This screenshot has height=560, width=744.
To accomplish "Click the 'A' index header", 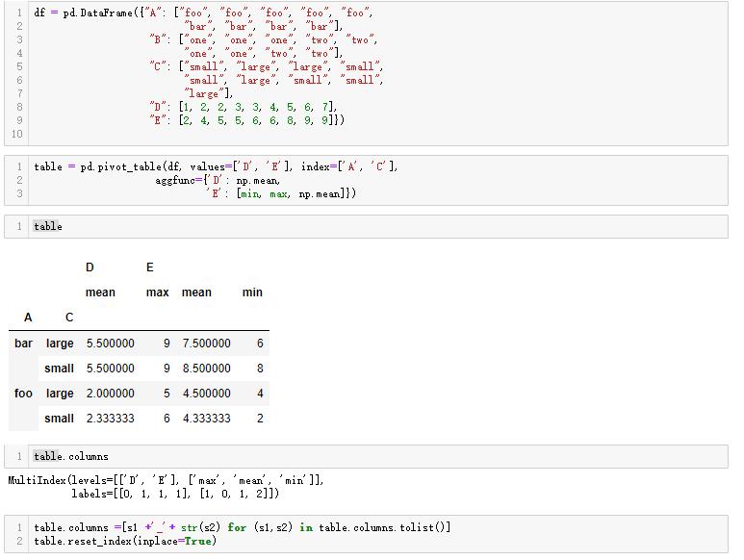I will (28, 318).
